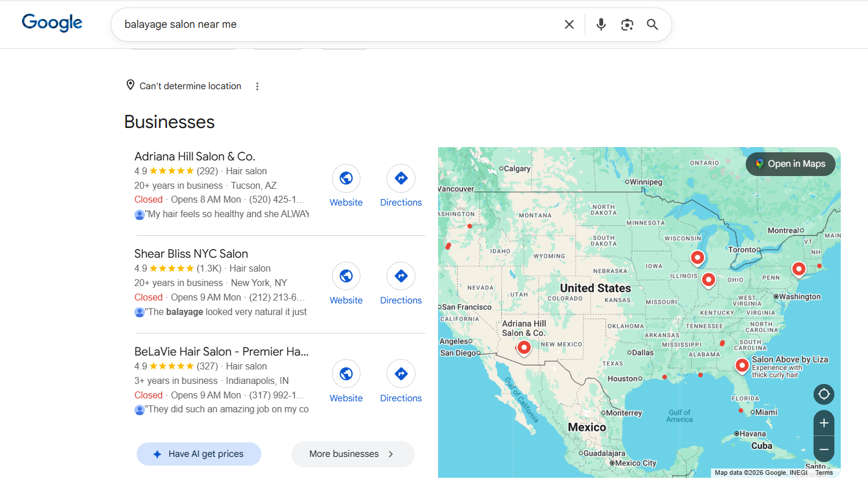
Task: Clear the search box with the X icon
Action: 569,24
